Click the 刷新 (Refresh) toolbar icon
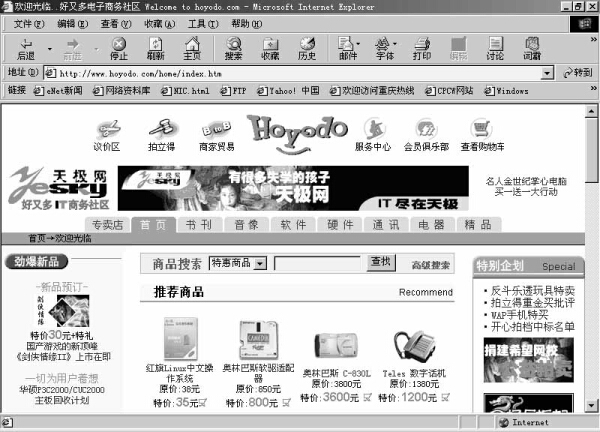 (x=155, y=49)
